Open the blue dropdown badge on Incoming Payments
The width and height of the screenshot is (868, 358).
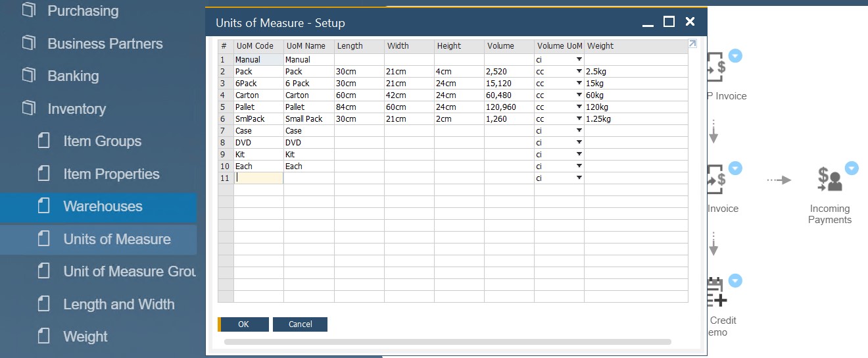[x=852, y=168]
